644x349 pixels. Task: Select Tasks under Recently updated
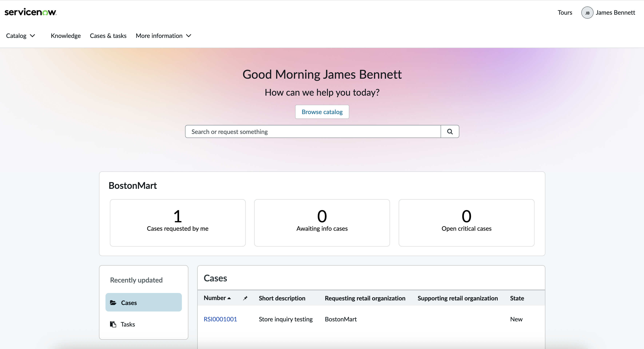point(144,324)
